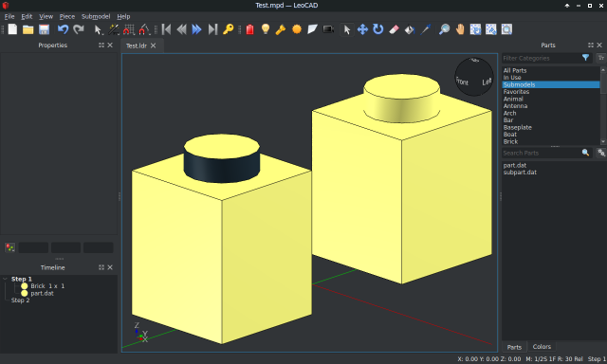This screenshot has height=364, width=607.
Task: Activate the zoom region tool
Action: 506,29
